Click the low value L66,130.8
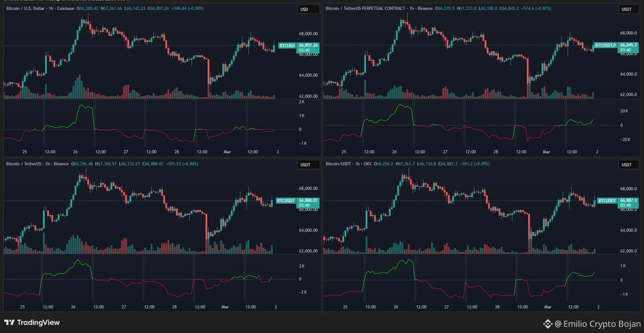Image resolution: width=644 pixels, height=333 pixels. click(427, 164)
